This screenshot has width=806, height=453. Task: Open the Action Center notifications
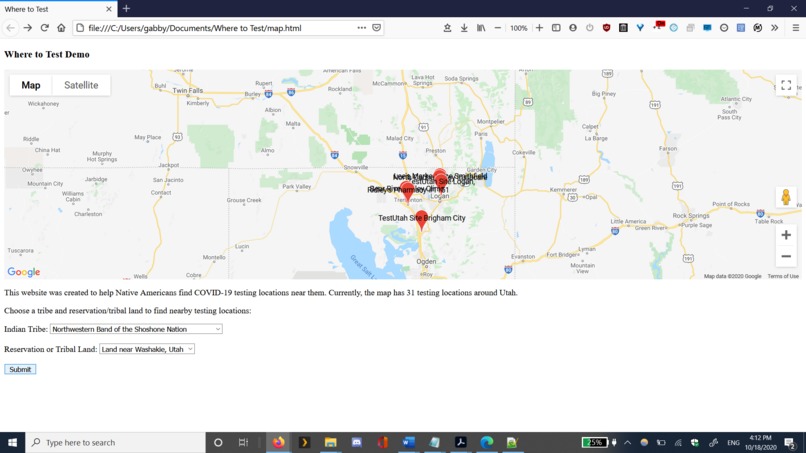[791, 442]
